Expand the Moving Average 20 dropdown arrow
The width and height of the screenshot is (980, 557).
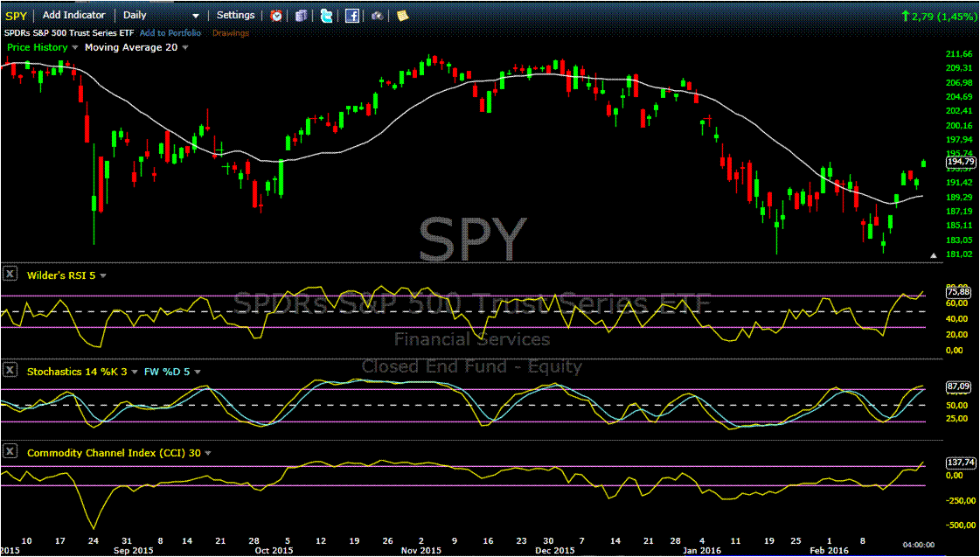pos(185,47)
